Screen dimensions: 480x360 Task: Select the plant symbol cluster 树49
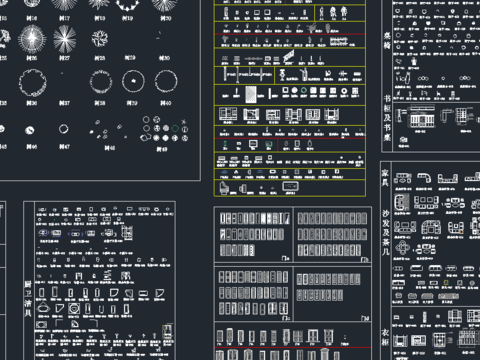pyautogui.click(x=165, y=129)
